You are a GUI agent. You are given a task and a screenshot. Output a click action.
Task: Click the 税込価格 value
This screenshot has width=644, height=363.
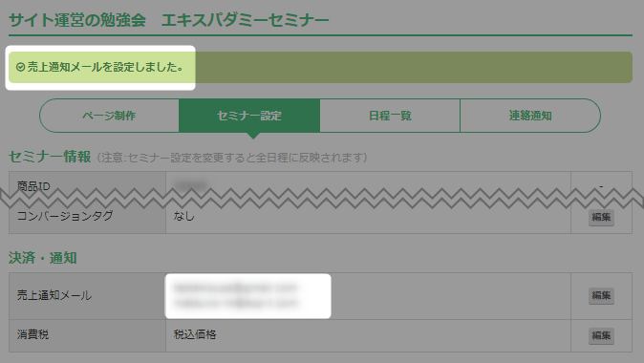(195, 334)
